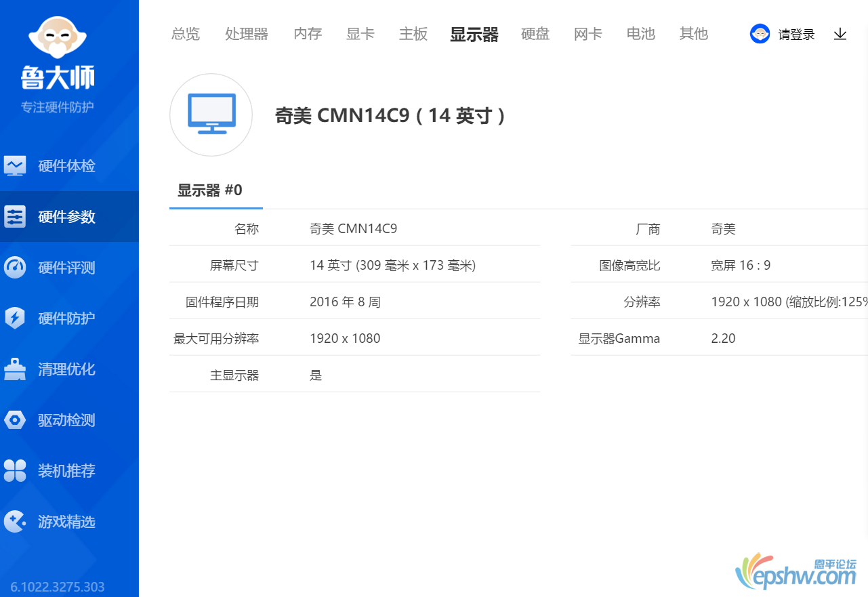Go to the 显卡 tab
The height and width of the screenshot is (597, 868).
pyautogui.click(x=360, y=34)
